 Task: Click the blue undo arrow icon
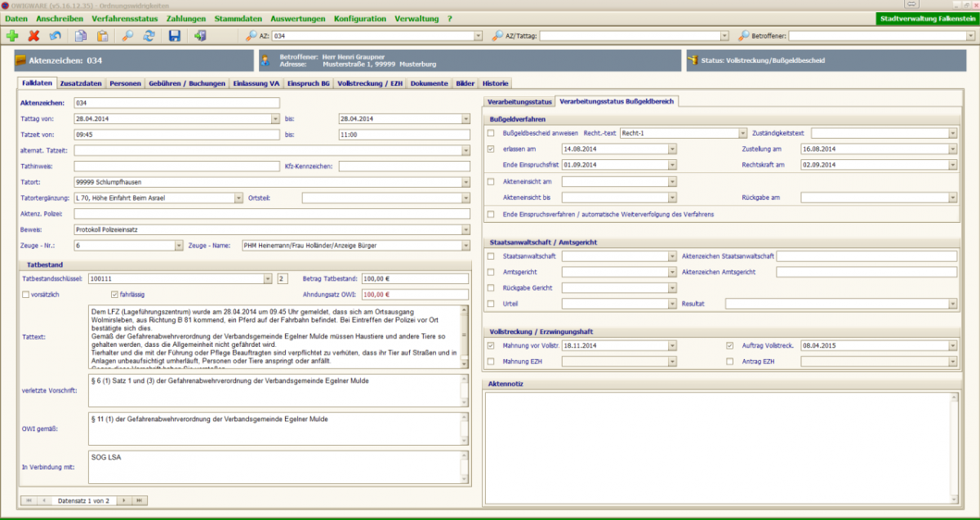pos(55,36)
